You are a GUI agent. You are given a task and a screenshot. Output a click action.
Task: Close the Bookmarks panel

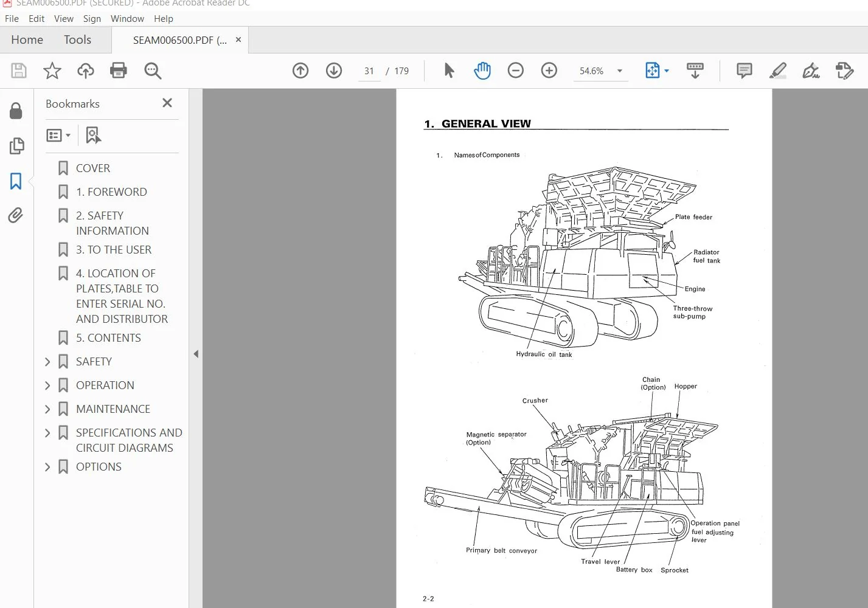167,103
